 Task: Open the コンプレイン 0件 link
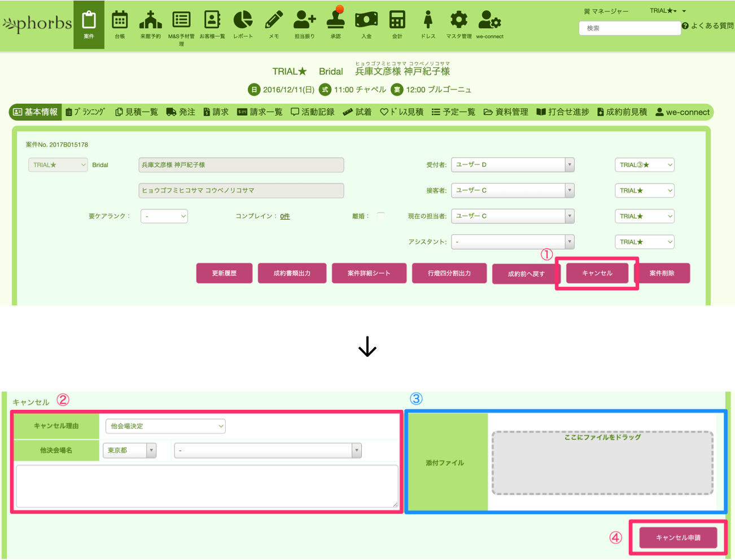(285, 216)
